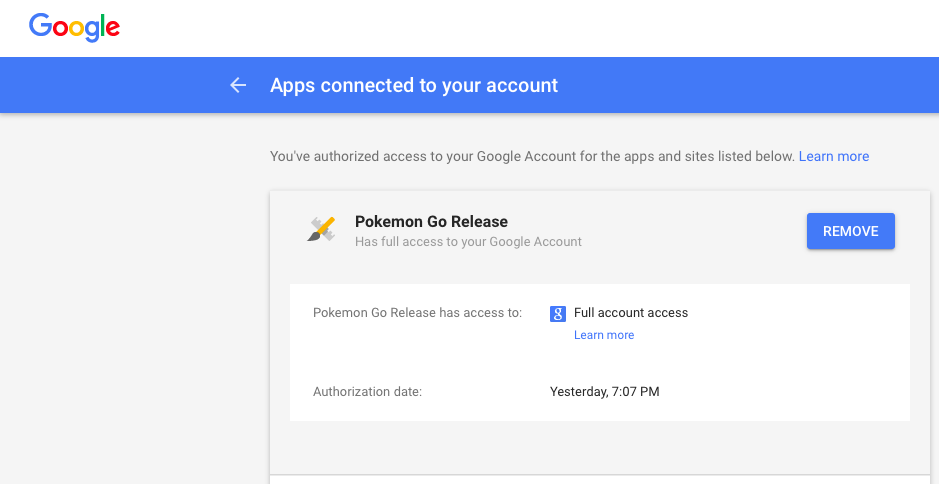This screenshot has width=939, height=484.
Task: Go back using the left arrow
Action: point(238,85)
